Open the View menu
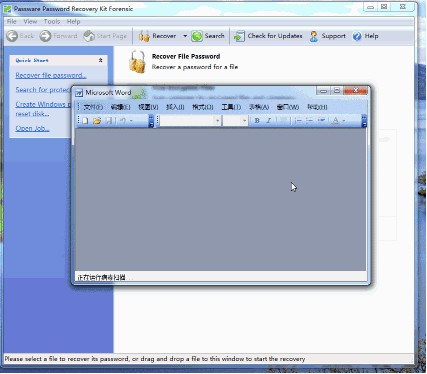The height and width of the screenshot is (374, 427). click(30, 22)
